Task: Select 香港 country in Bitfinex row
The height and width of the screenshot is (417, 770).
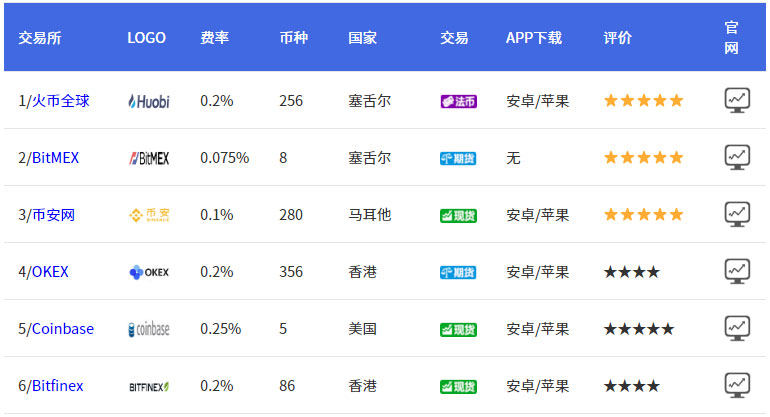Action: pos(362,386)
